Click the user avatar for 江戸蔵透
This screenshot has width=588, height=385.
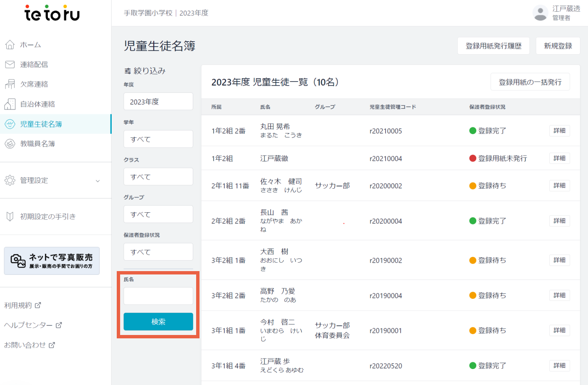pos(540,13)
